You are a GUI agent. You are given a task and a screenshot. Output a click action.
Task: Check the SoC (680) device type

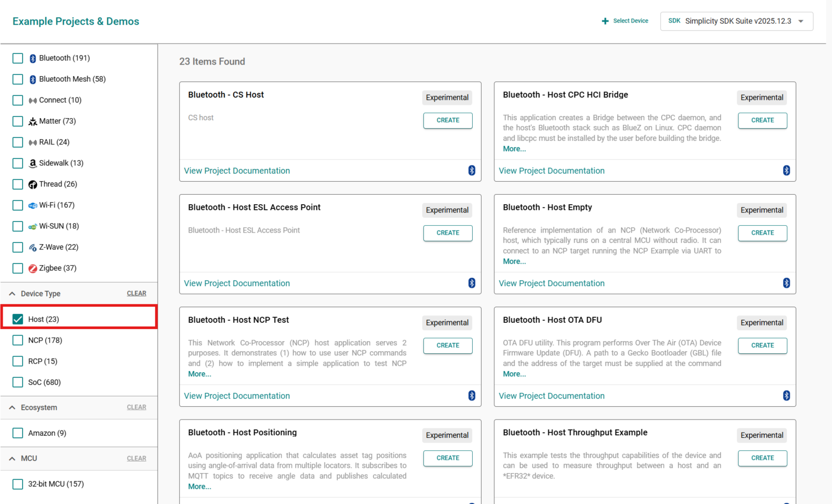[x=18, y=382]
